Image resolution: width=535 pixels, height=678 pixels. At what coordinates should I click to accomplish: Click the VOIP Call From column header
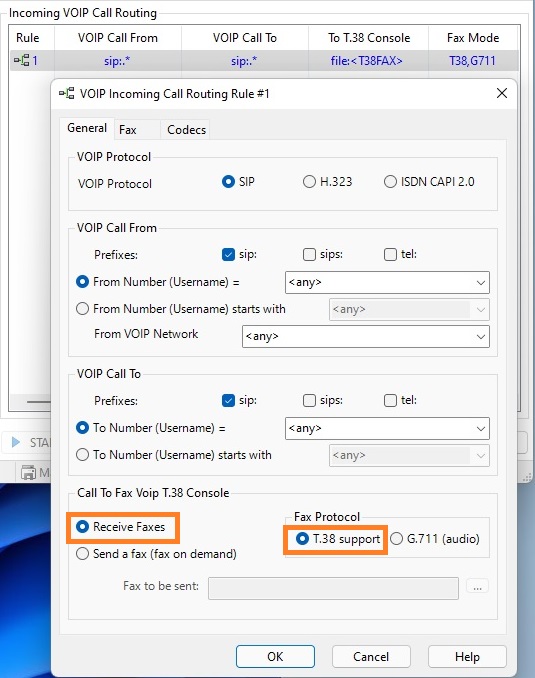(118, 38)
